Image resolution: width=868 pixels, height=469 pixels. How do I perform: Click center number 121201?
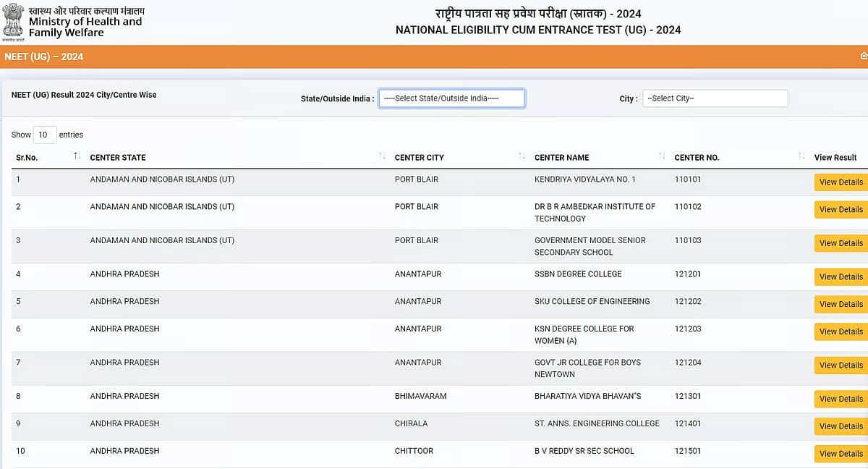coord(688,274)
